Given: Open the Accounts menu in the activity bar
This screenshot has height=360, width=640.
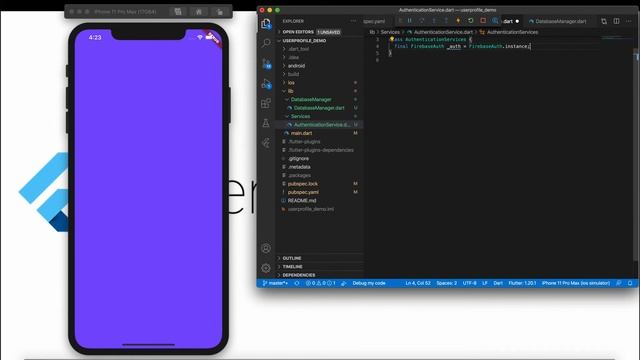Looking at the screenshot, I should [x=266, y=248].
